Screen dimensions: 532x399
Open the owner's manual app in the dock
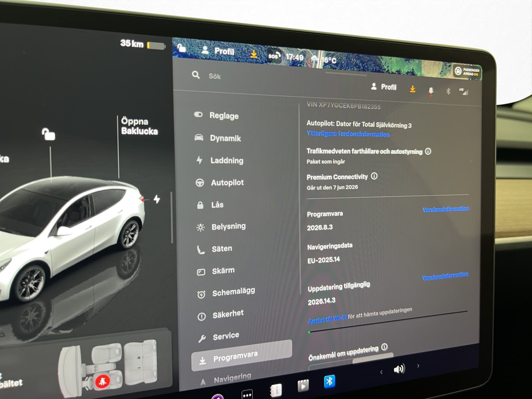[x=276, y=390]
